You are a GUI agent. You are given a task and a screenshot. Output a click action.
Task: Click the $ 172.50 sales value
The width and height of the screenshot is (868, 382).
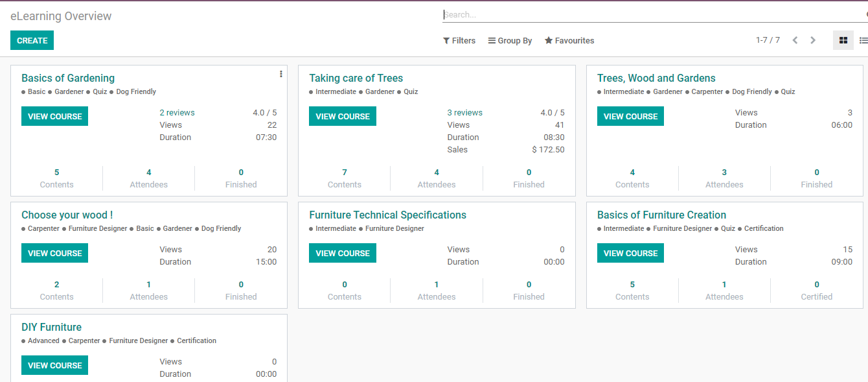click(548, 149)
